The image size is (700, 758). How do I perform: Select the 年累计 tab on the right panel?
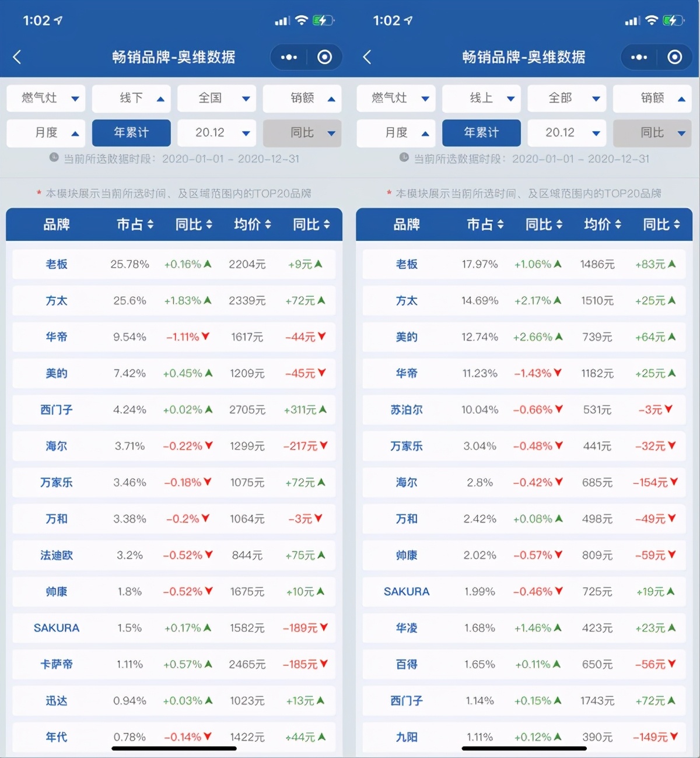(x=481, y=133)
